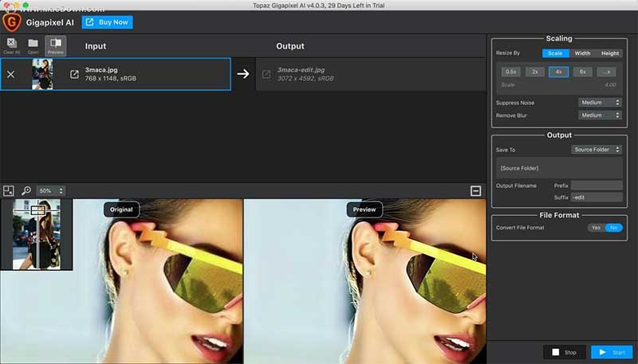Click the arrow between input and output

click(243, 74)
